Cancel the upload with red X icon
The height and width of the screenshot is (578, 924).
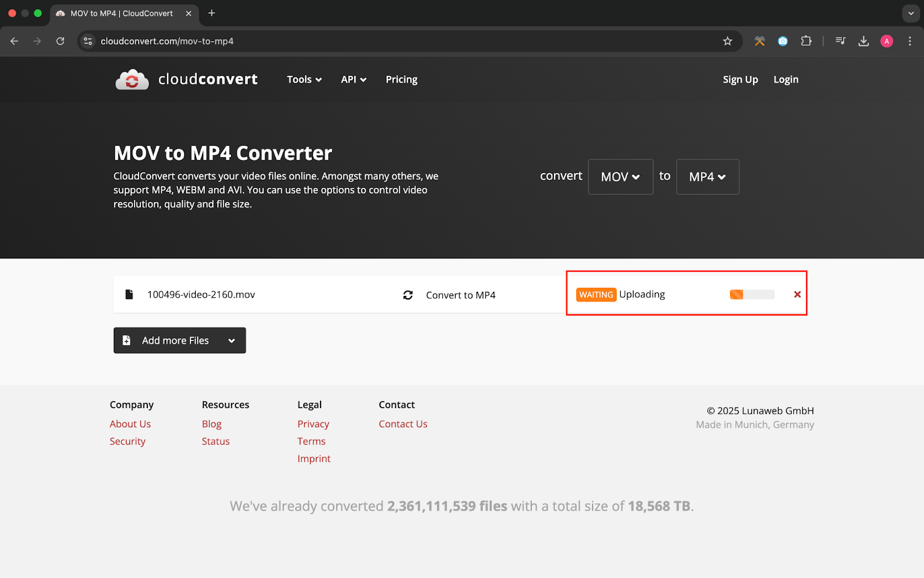pos(797,295)
